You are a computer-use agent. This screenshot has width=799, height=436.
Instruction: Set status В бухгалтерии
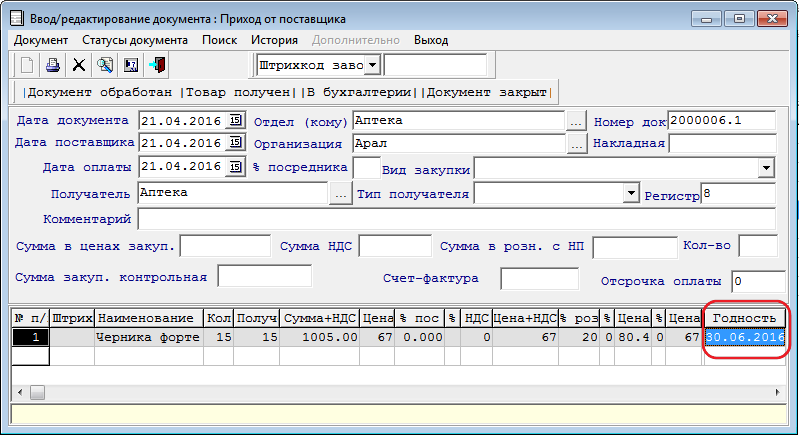click(x=359, y=93)
